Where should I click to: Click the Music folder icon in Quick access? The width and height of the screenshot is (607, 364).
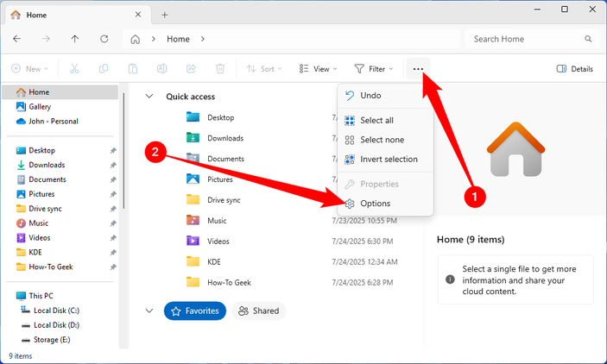[193, 220]
